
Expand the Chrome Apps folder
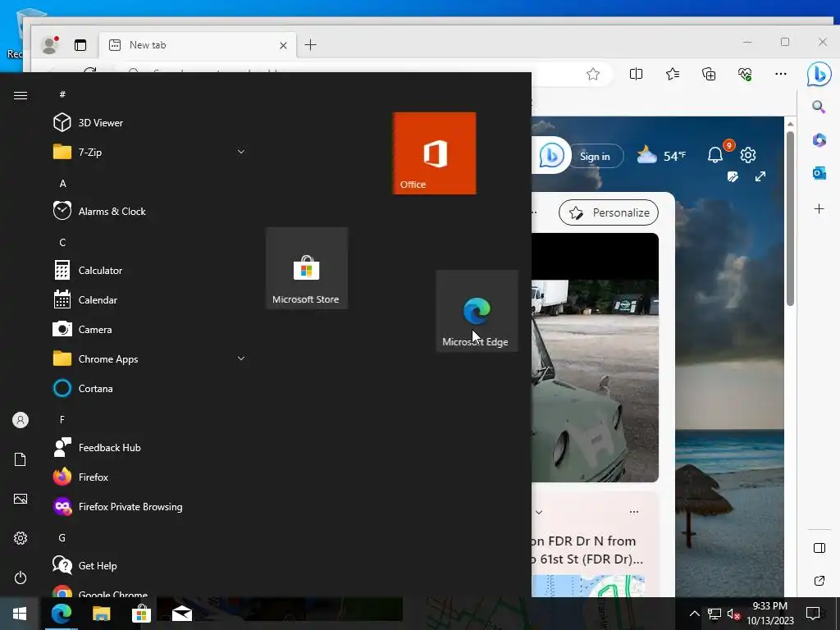150,359
